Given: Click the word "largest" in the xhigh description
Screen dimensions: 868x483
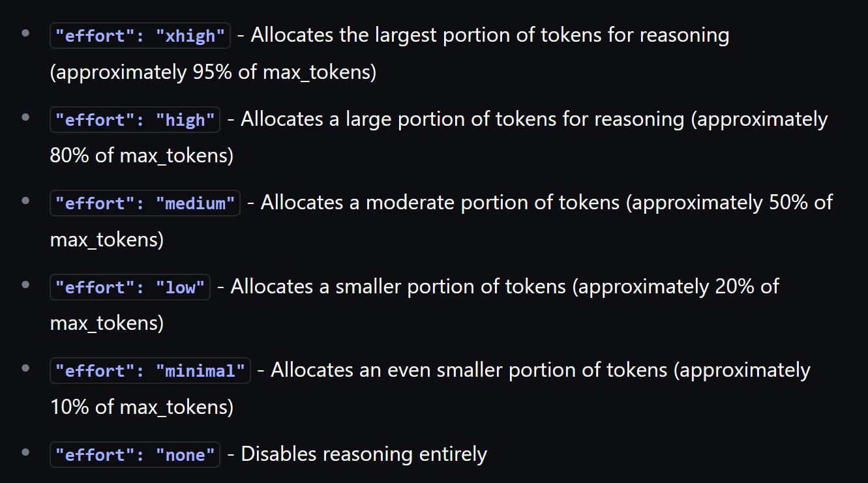Looking at the screenshot, I should tap(404, 35).
